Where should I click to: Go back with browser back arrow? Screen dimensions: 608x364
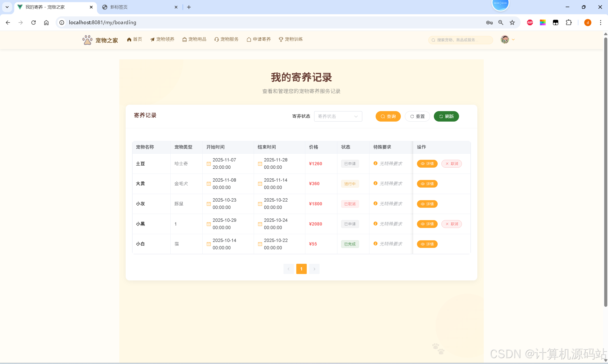(8, 23)
